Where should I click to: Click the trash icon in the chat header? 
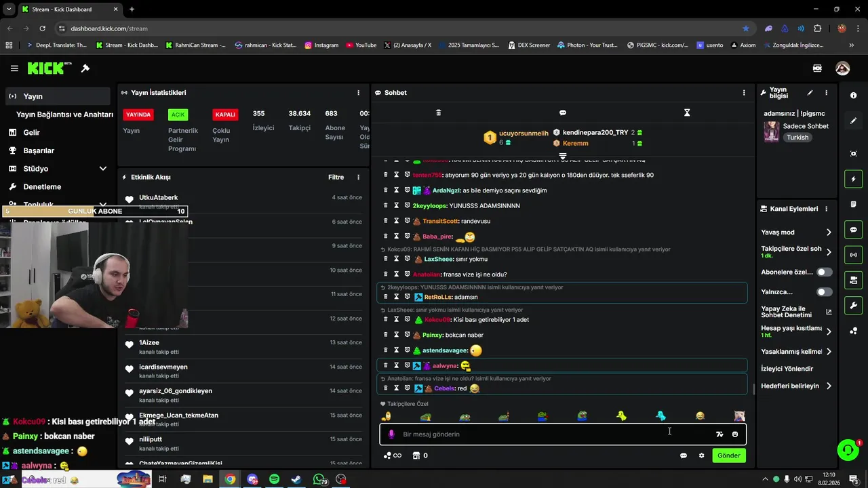tap(438, 113)
